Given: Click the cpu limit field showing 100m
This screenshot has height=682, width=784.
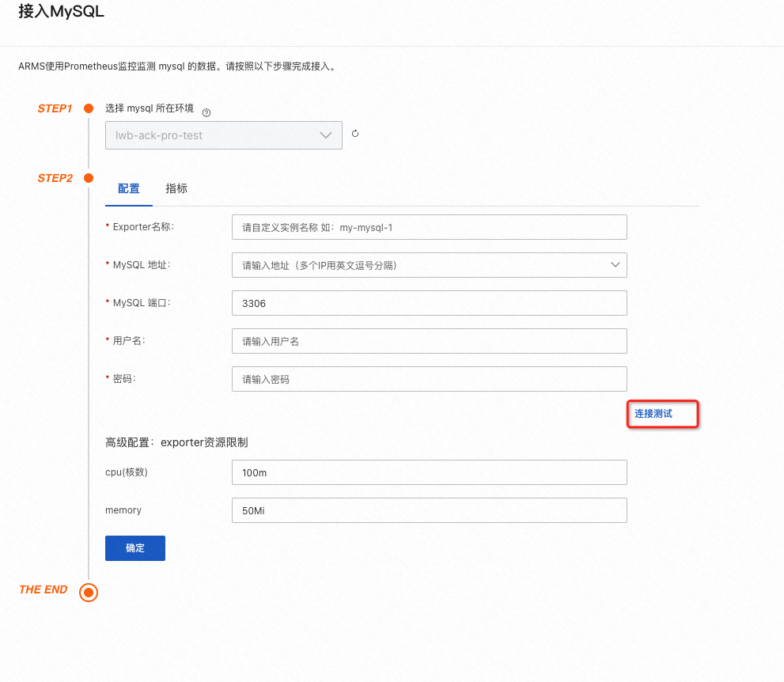Looking at the screenshot, I should 429,472.
